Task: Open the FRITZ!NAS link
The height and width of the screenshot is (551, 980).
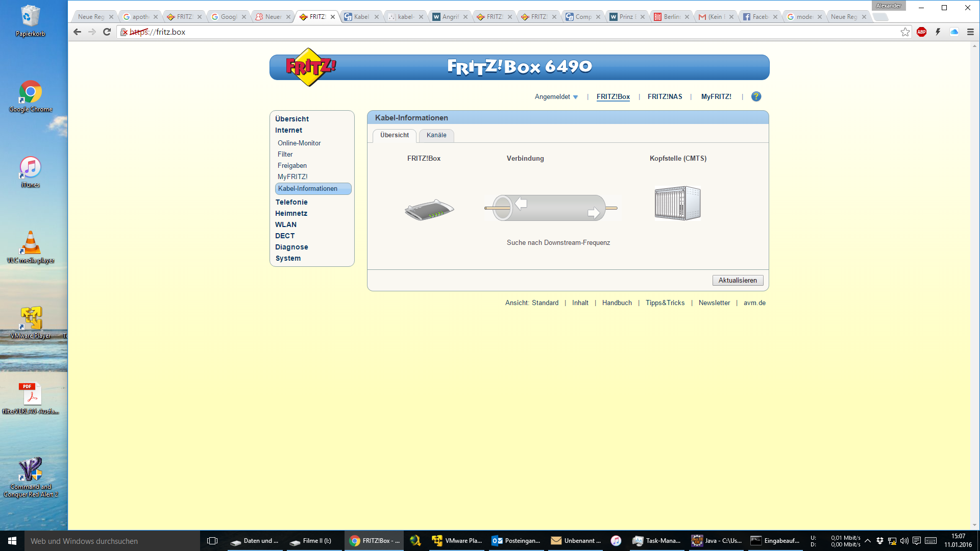Action: (665, 96)
